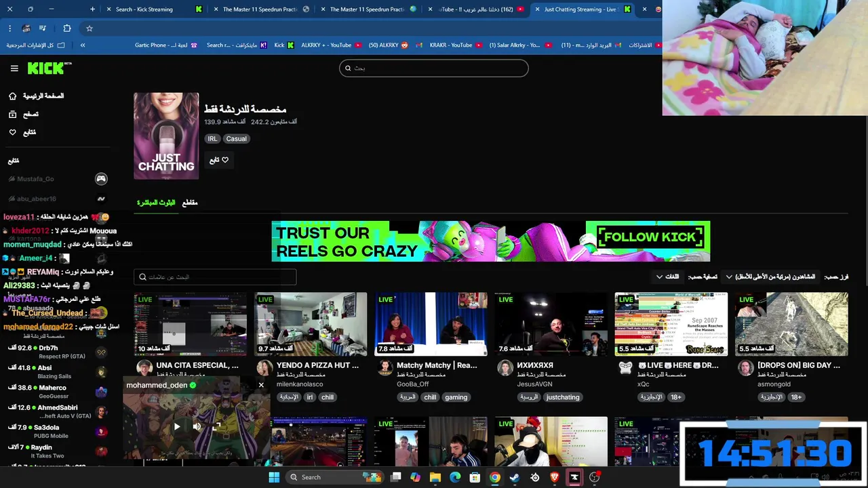Viewport: 868px width, 488px height.
Task: Open DROPS ON BIG DAY stream thumbnail
Action: tap(791, 324)
